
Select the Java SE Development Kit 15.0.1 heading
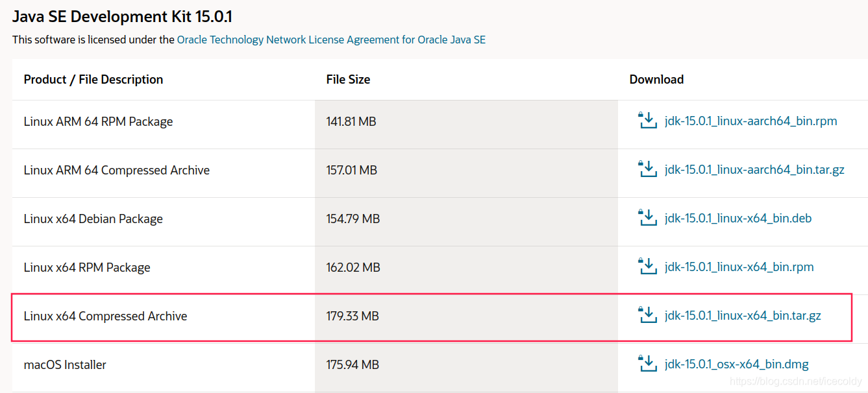[122, 16]
